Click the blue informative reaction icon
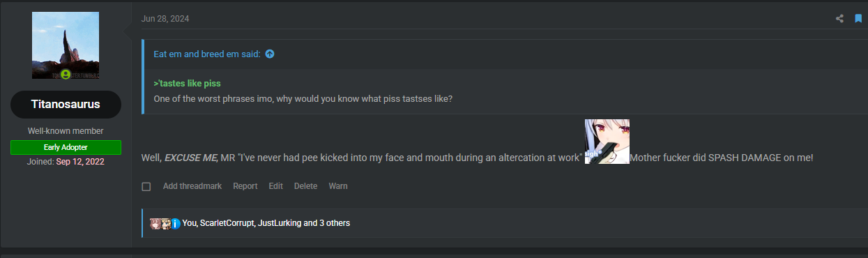Screen dimensions: 868x258 176,224
